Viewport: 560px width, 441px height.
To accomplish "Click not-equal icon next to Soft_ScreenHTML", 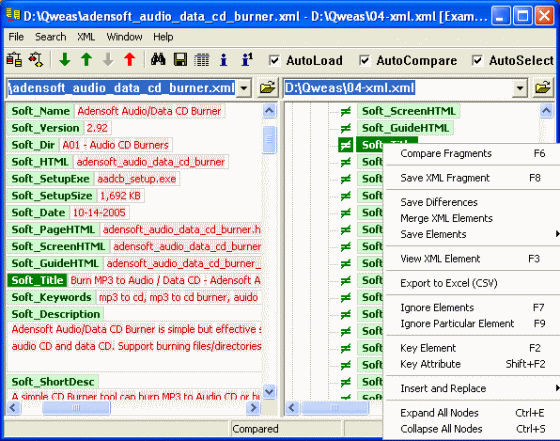I will coord(345,111).
